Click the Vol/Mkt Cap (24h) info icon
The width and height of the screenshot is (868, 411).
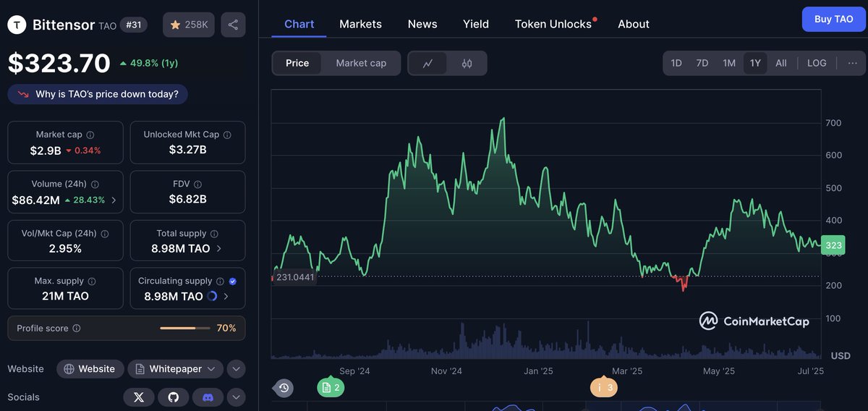pos(105,234)
